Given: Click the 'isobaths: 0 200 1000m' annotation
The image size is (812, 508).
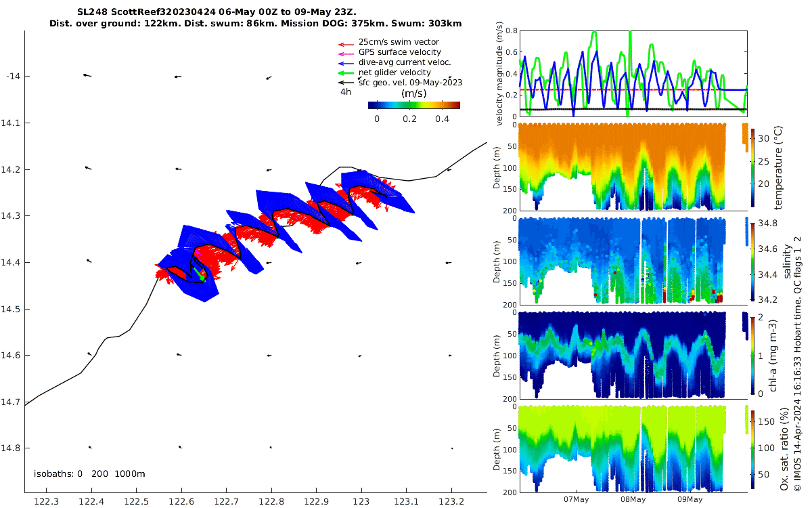Looking at the screenshot, I should [89, 473].
